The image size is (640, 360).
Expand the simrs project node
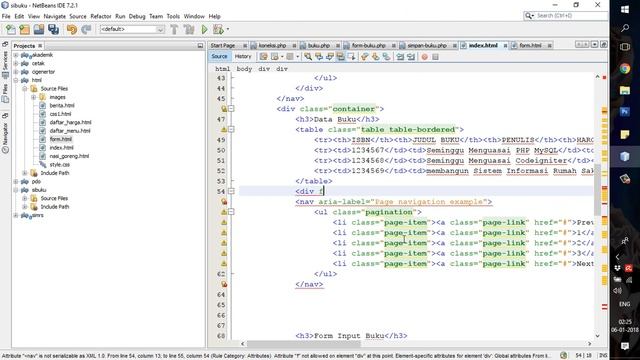[16, 215]
